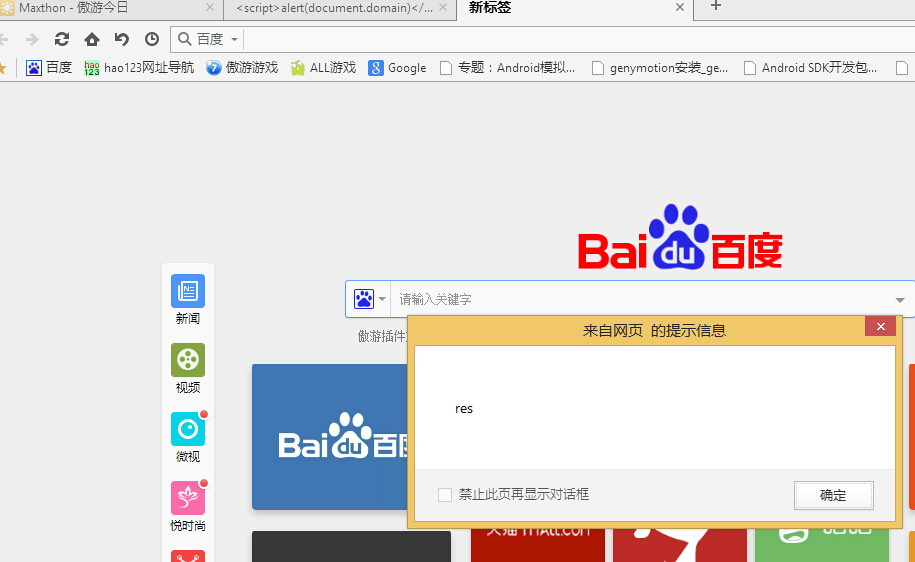
Task: Open the Google bookmark
Action: tap(397, 68)
